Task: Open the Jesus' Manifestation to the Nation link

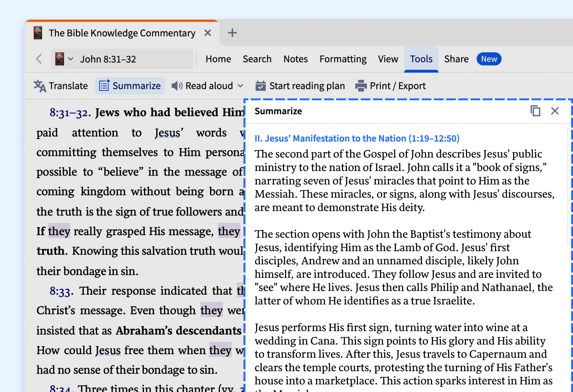Action: 357,138
